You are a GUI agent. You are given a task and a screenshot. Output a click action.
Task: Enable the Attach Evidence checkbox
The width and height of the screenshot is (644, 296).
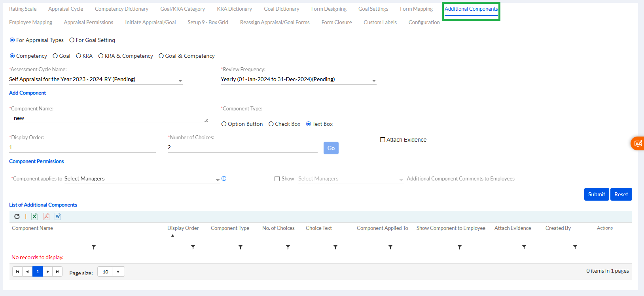click(x=383, y=140)
